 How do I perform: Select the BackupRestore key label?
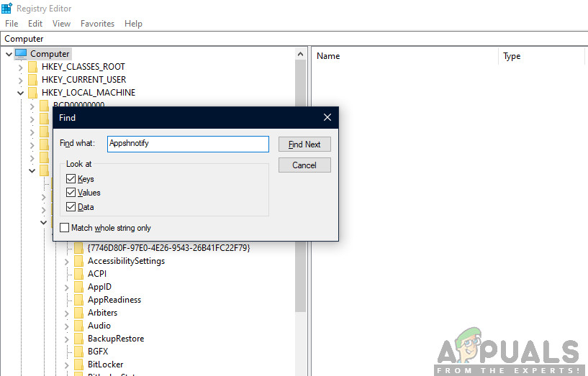point(116,339)
